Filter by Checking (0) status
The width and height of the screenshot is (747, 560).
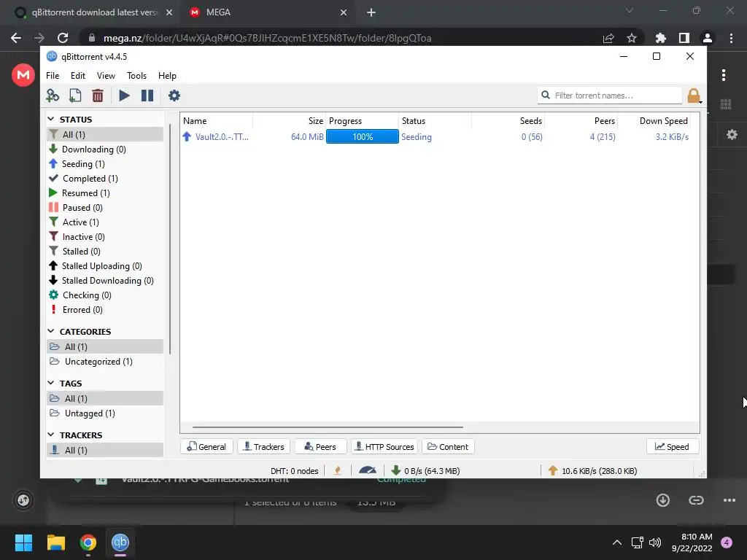pos(105,295)
